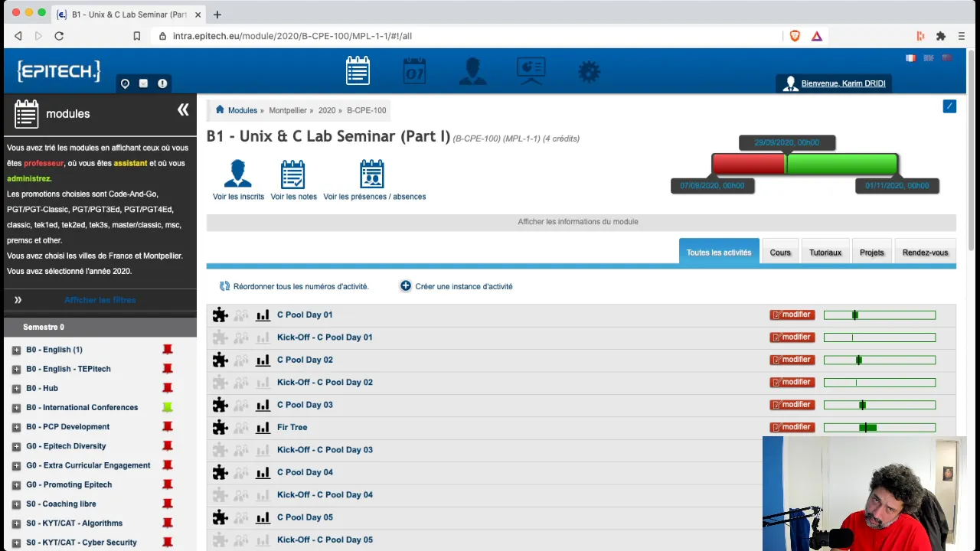
Task: Switch to the Rendez-vous tab
Action: [x=925, y=252]
